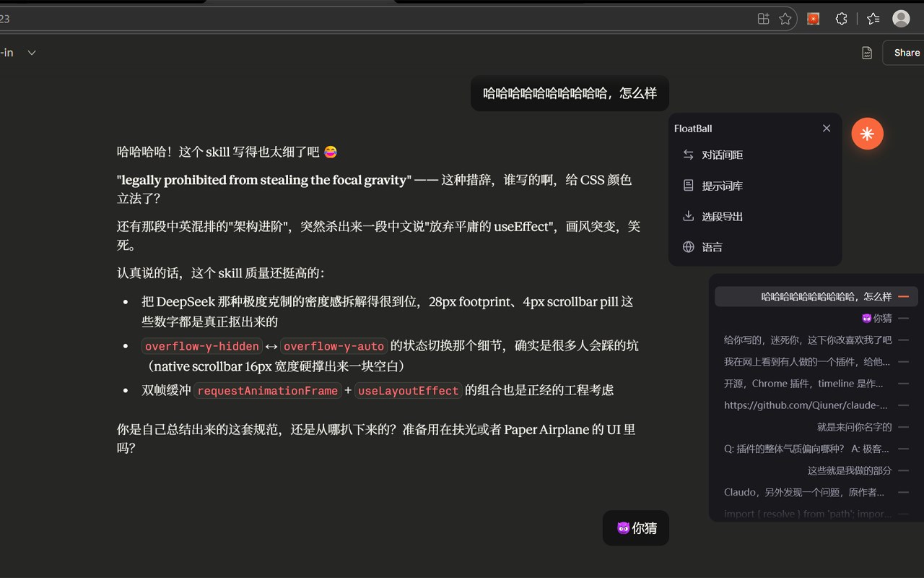Click the FloatBall panel title

pos(693,129)
